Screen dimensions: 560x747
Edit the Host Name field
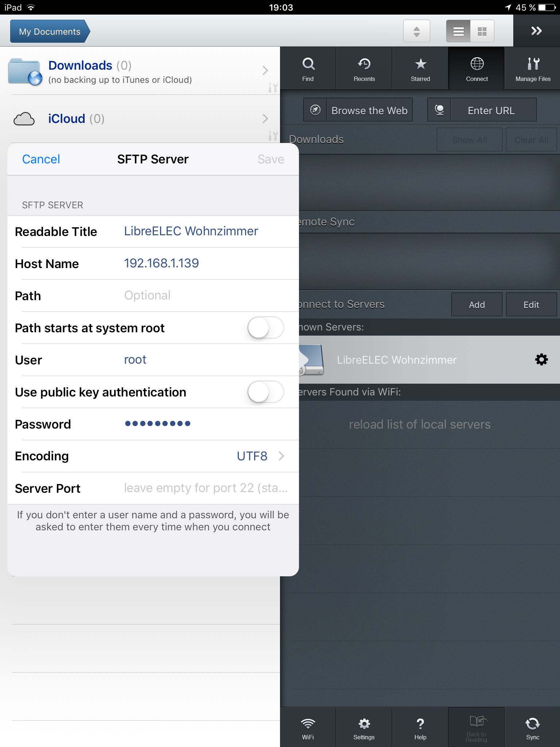click(x=153, y=264)
